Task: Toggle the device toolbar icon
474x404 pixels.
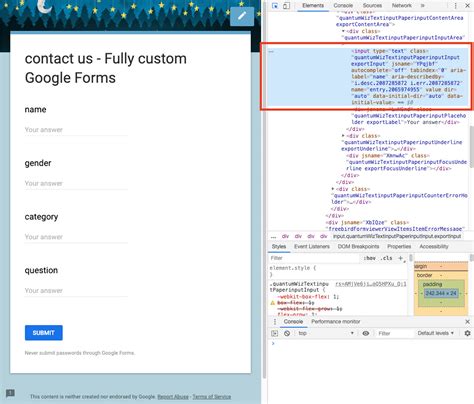Action: 286,6
